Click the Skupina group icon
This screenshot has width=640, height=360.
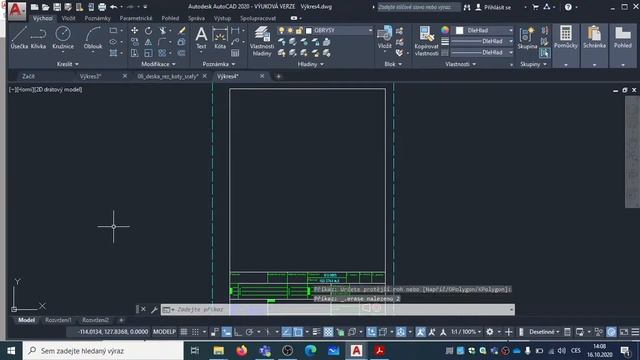pyautogui.click(x=527, y=38)
